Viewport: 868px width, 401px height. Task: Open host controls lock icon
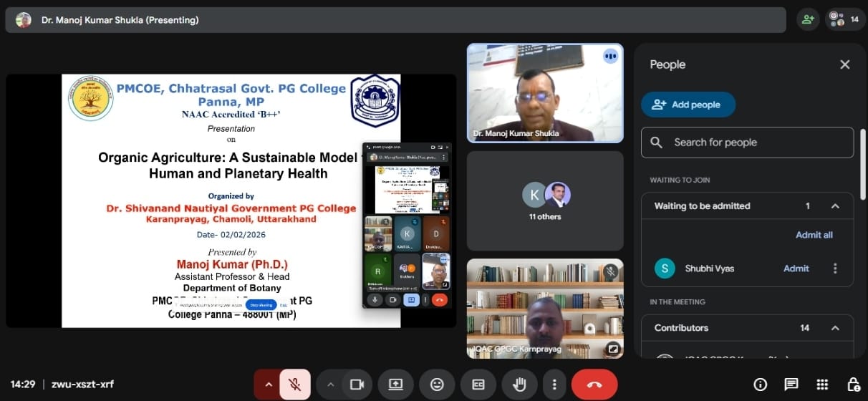(853, 385)
